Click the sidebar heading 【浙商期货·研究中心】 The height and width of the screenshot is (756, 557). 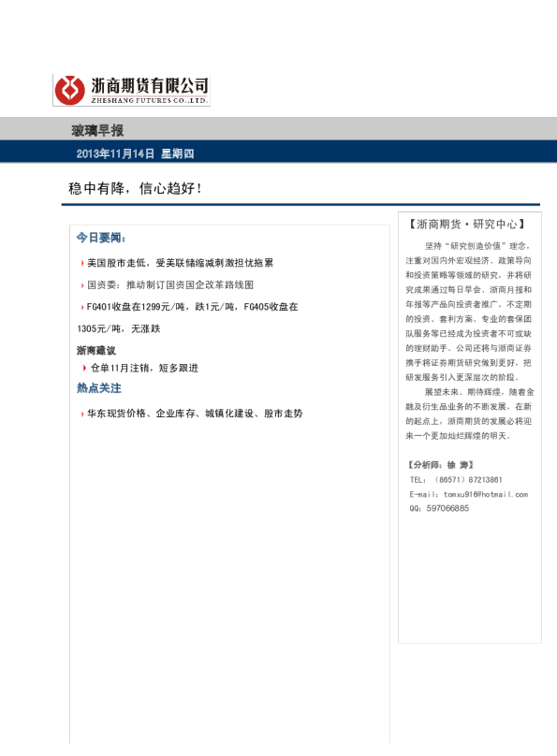click(467, 225)
